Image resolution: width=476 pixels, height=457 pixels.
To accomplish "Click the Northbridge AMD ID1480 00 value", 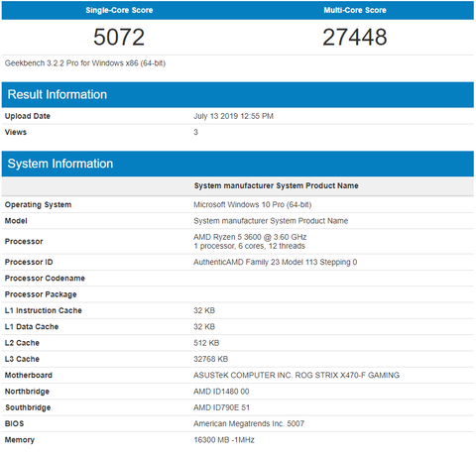I will 221,392.
